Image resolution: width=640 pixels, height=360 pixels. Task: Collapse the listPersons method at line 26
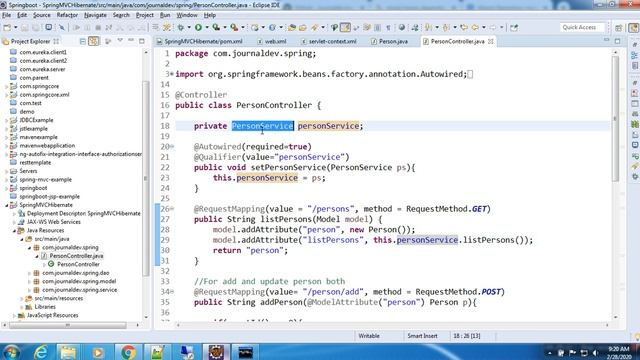[x=171, y=209]
